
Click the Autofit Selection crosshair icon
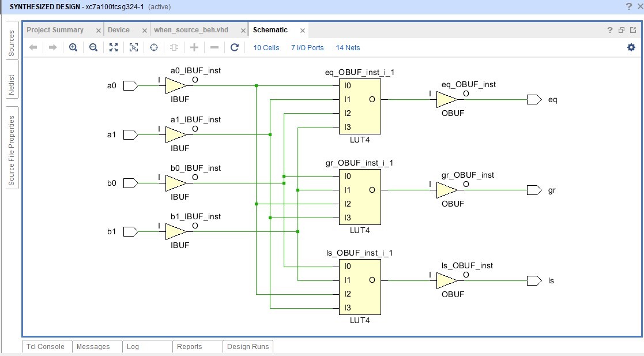tap(153, 47)
